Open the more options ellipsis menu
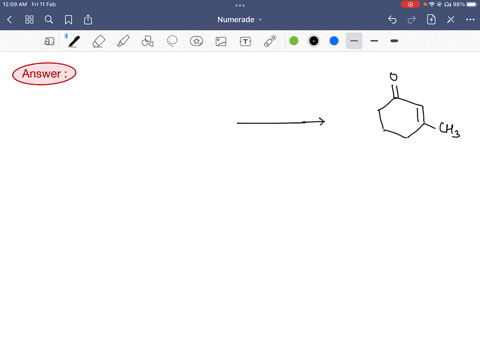Image resolution: width=480 pixels, height=360 pixels. (470, 20)
